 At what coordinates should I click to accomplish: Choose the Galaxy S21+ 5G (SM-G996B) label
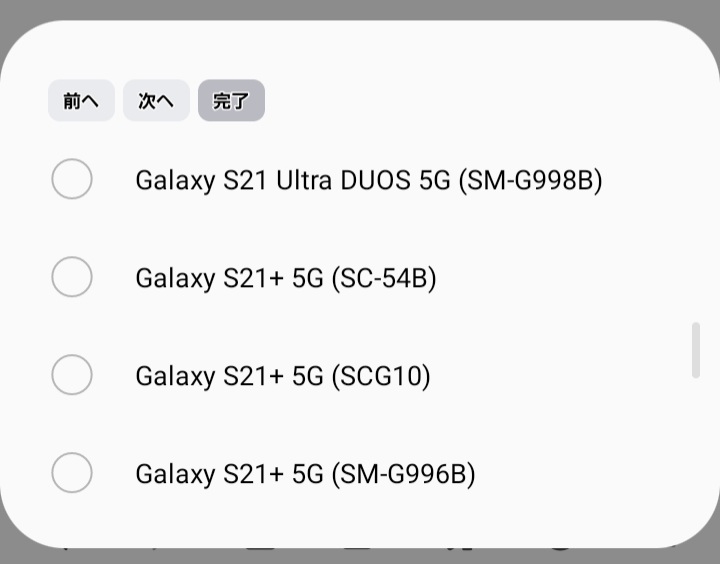305,474
